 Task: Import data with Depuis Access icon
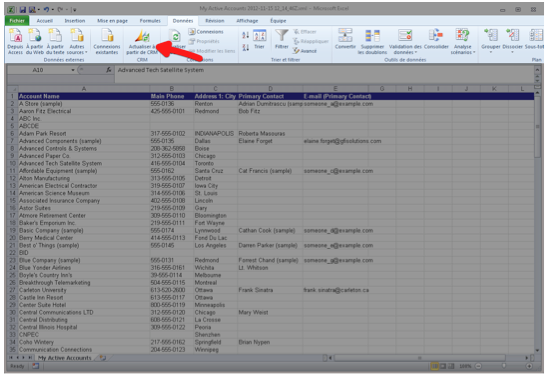pyautogui.click(x=15, y=42)
